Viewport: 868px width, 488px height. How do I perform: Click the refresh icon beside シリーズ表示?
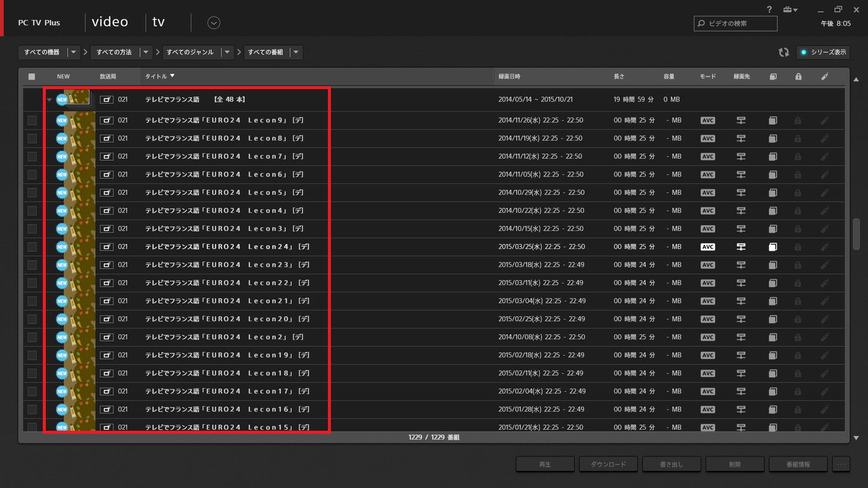784,52
